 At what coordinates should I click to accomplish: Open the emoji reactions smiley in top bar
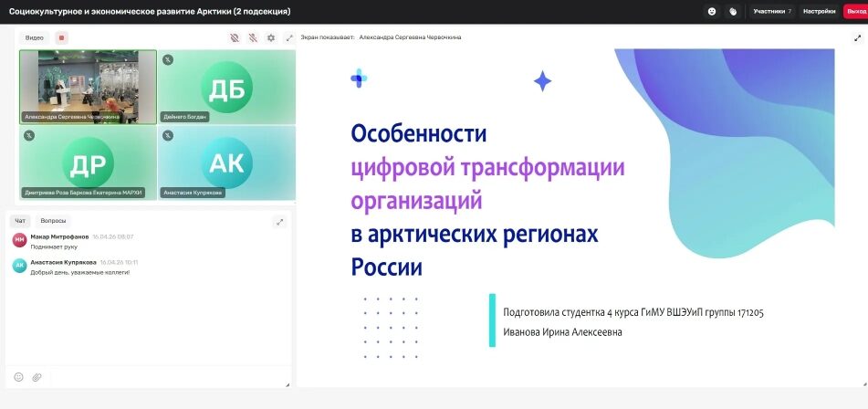point(712,12)
